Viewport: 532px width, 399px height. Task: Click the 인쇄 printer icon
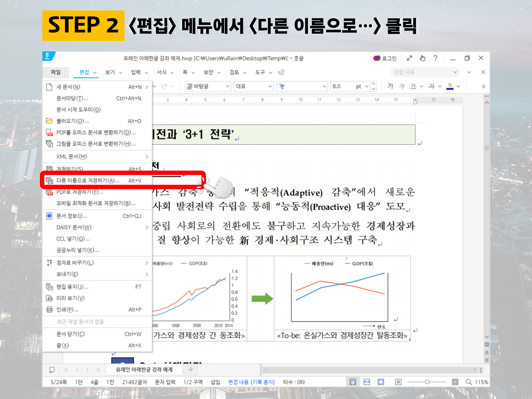(x=49, y=309)
